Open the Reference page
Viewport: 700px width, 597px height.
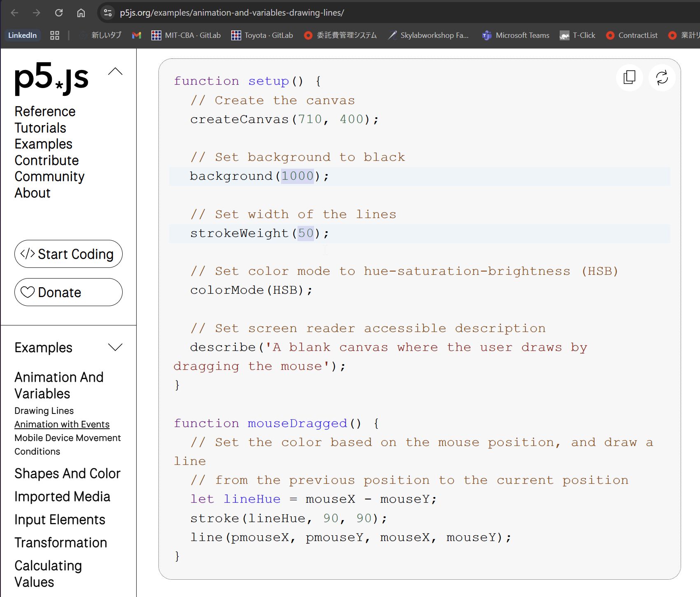coord(45,112)
